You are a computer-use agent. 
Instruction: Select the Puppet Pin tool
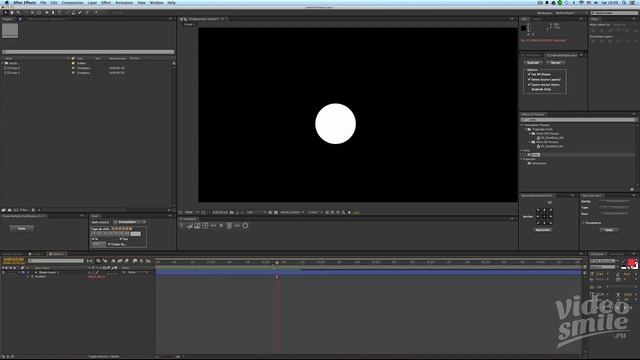(96, 13)
